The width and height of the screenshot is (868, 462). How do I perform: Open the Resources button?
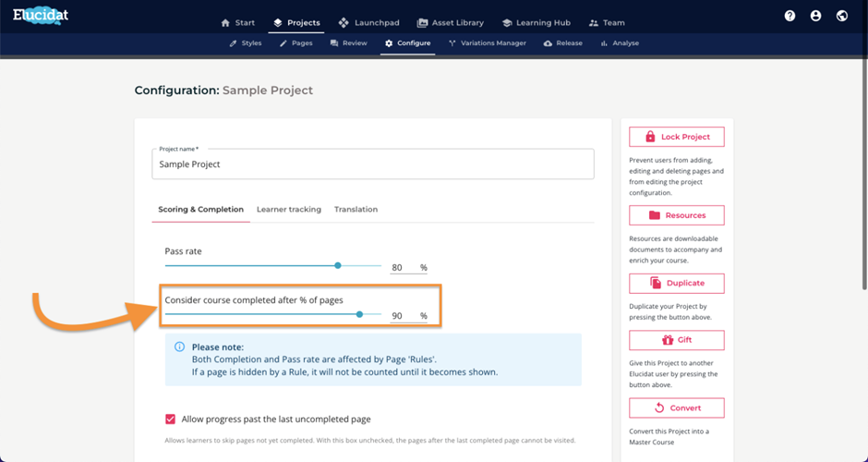677,215
